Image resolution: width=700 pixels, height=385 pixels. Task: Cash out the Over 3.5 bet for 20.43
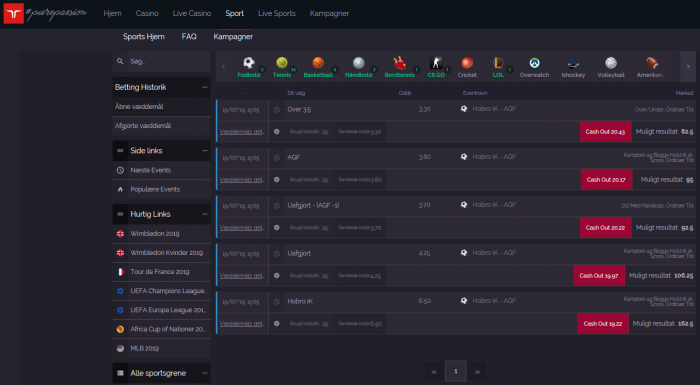tap(605, 132)
